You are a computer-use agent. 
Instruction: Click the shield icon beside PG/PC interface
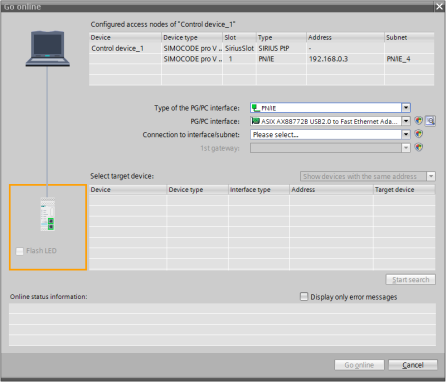pos(419,121)
